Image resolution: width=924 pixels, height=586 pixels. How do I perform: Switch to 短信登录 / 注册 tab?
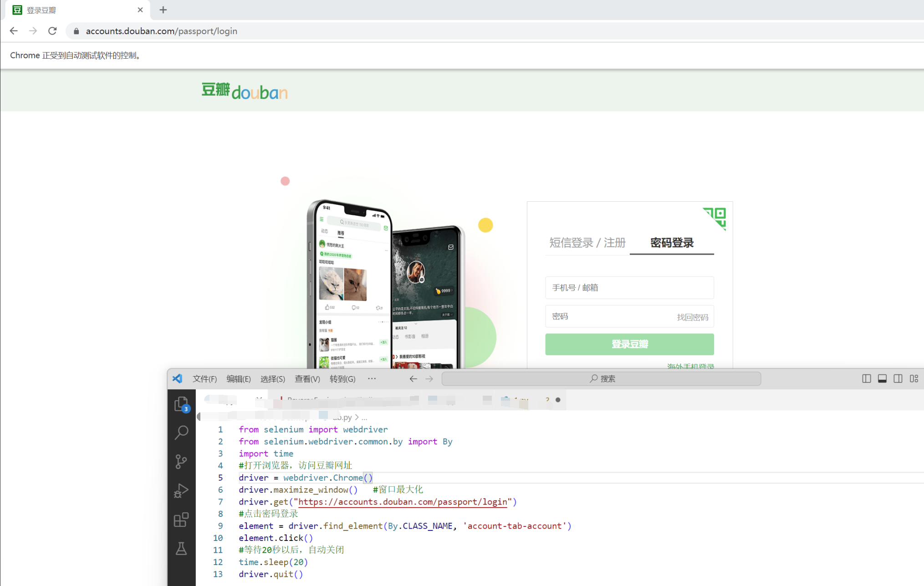coord(587,243)
